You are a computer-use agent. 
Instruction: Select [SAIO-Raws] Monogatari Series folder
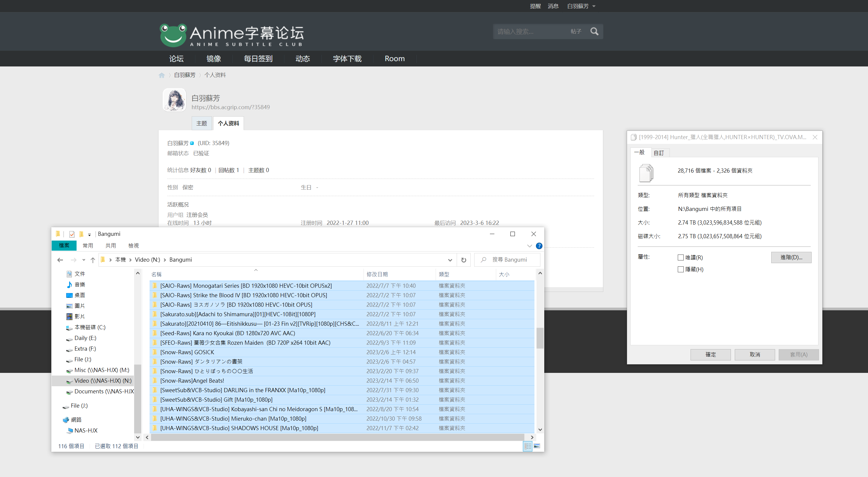(x=342, y=286)
